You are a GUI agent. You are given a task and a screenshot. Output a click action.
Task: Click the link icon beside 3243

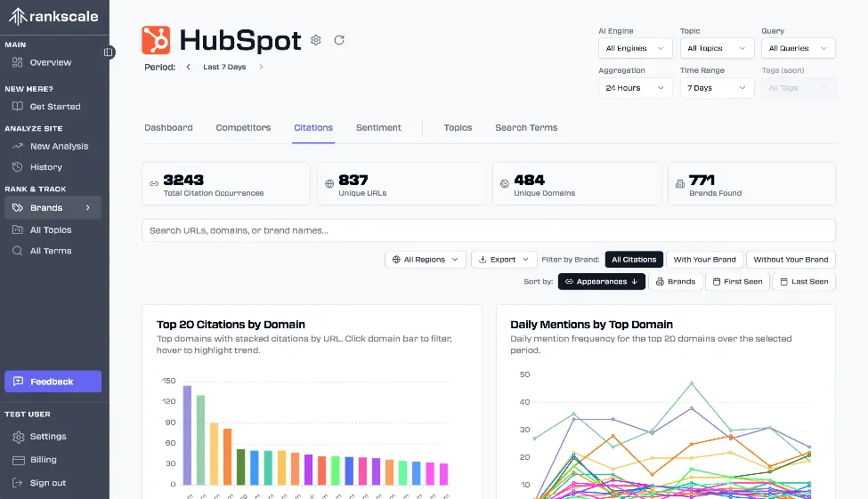154,183
